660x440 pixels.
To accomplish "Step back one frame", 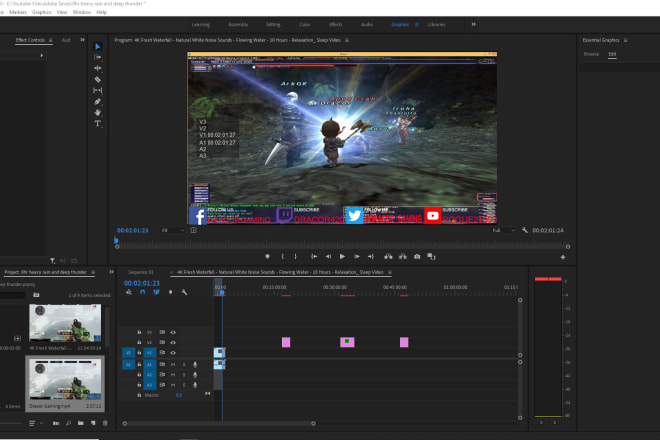I will point(328,256).
